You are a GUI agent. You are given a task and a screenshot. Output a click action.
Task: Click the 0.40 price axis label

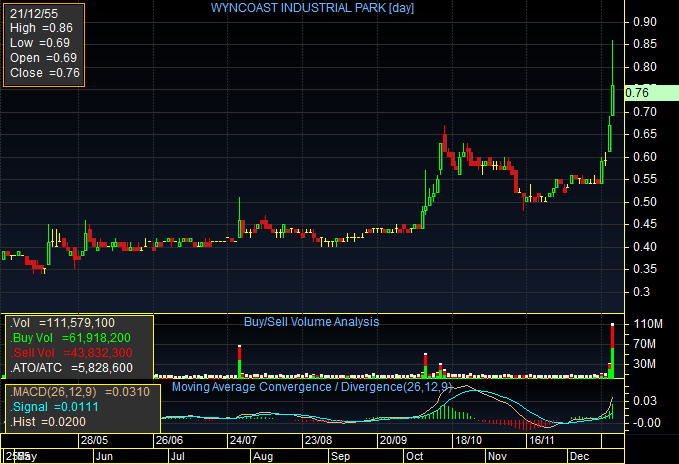pos(645,247)
